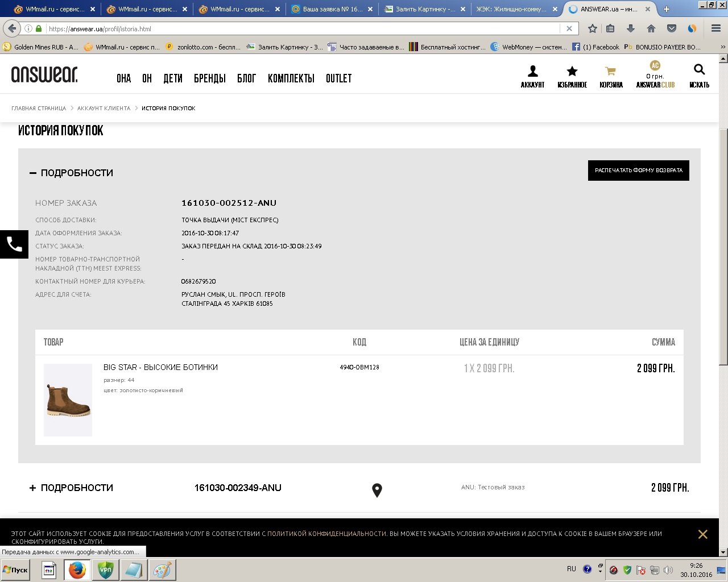This screenshot has height=582, width=728.
Task: Open BONUSIO PAYEER bookmark
Action: pos(663,47)
